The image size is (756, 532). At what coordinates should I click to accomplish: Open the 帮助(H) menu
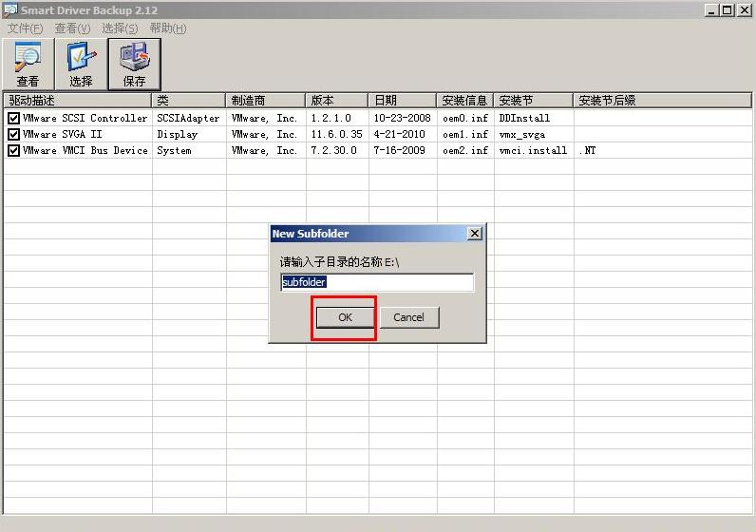pos(168,28)
